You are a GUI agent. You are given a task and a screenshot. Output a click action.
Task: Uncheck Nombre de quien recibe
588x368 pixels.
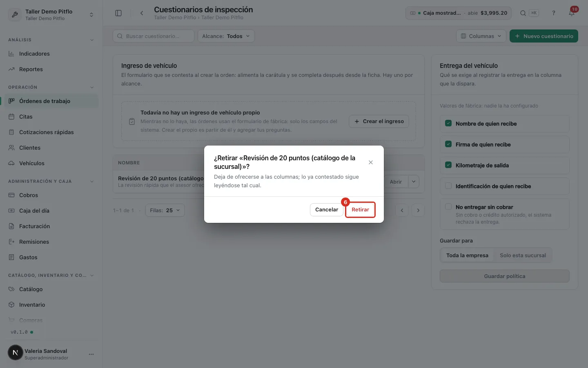click(448, 123)
